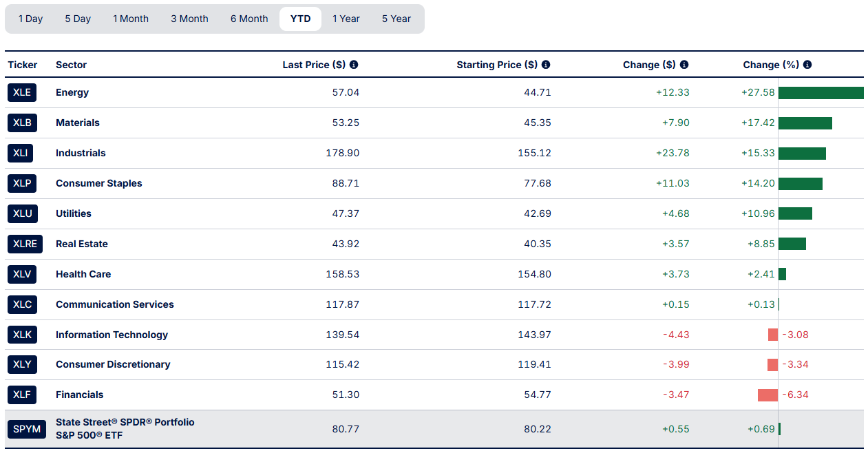Select Health Care starting price 154.80

click(x=535, y=274)
